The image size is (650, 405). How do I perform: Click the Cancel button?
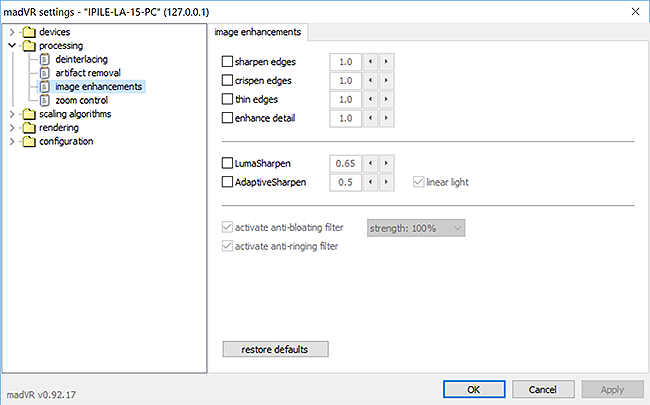pos(543,389)
